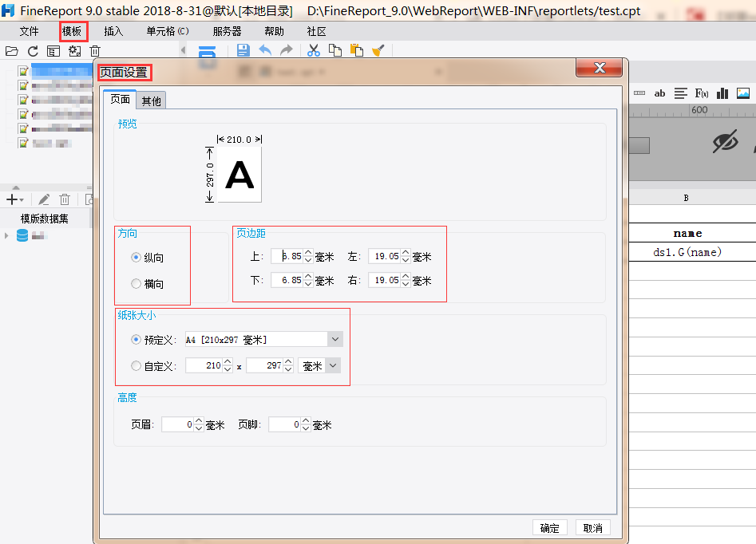The width and height of the screenshot is (756, 544).
Task: Decrease bottom margin with down spinner
Action: (x=309, y=284)
